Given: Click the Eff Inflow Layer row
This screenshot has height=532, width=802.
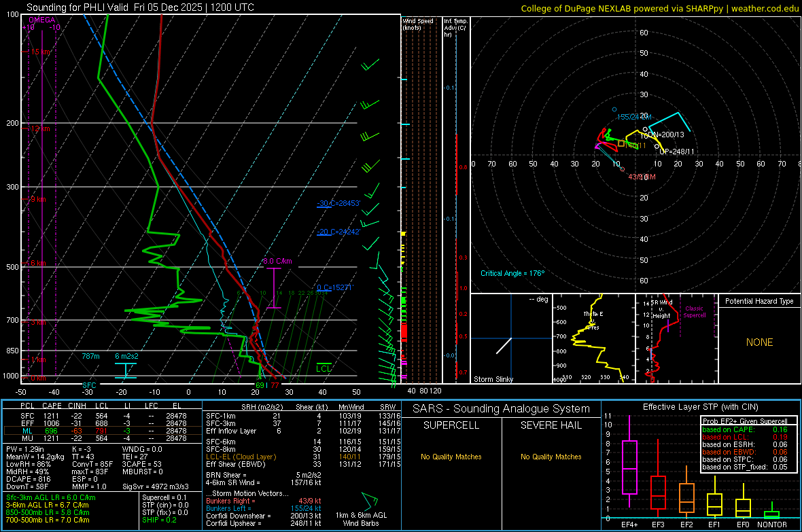Looking at the screenshot, I should tap(302, 431).
